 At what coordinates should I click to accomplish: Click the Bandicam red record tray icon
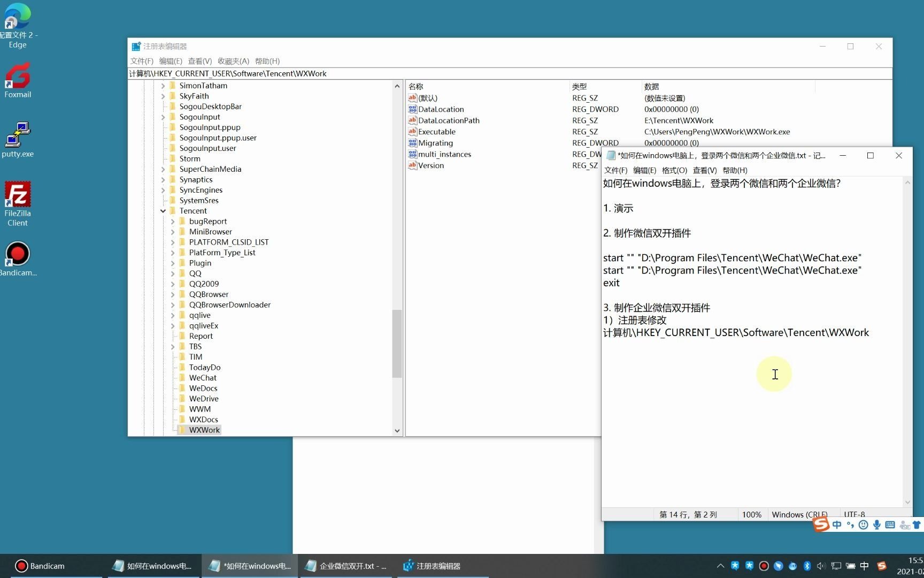(x=764, y=566)
